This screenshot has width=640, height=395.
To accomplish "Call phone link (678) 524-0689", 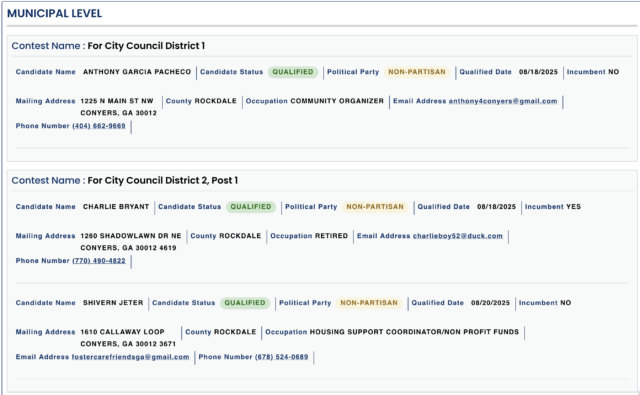I will coord(282,357).
